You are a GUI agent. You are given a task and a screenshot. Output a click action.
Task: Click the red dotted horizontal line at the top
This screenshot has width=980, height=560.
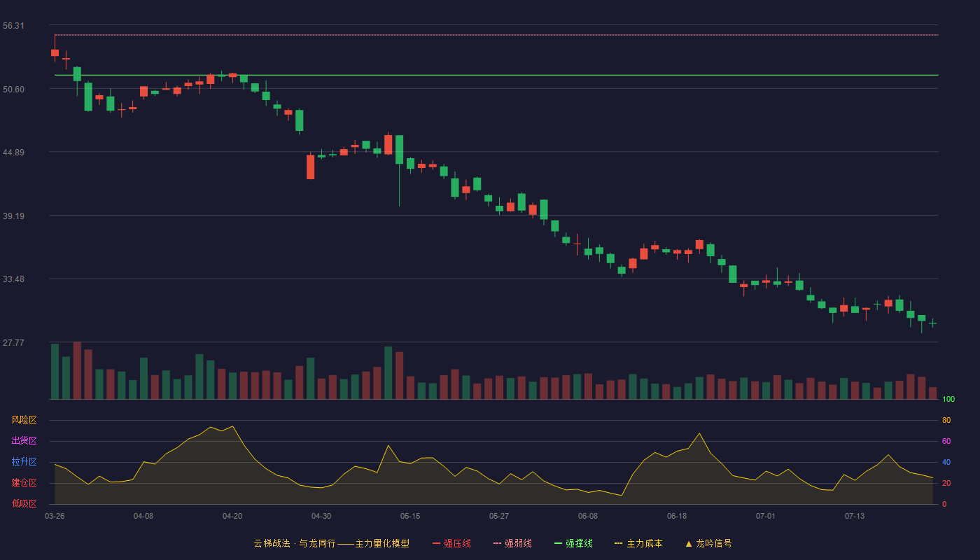click(496, 35)
